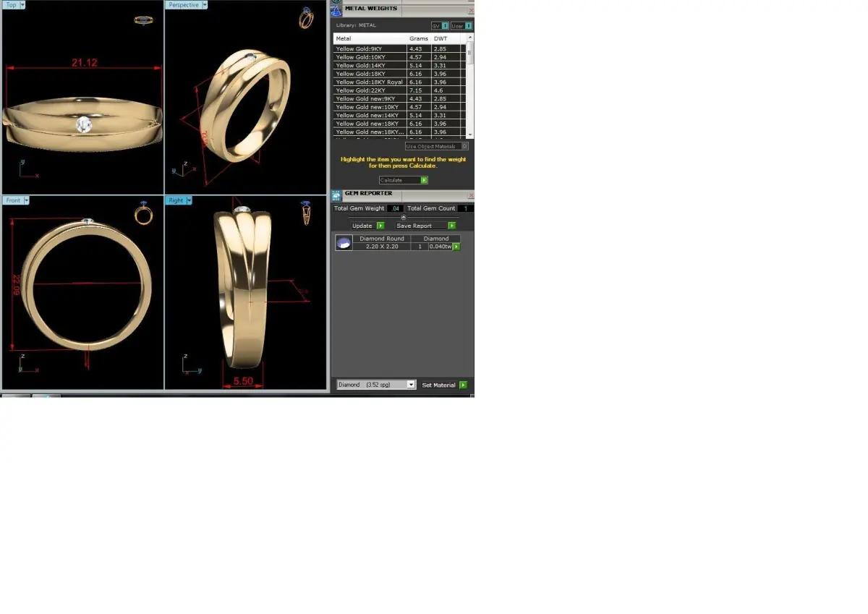Click the 7.15 grams value
The width and height of the screenshot is (868, 614).
point(416,90)
